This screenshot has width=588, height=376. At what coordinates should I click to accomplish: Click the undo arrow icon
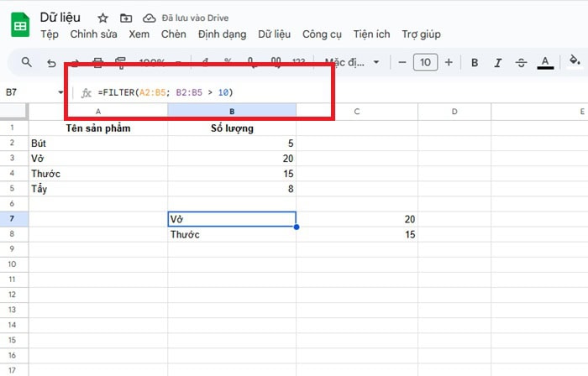pyautogui.click(x=52, y=62)
